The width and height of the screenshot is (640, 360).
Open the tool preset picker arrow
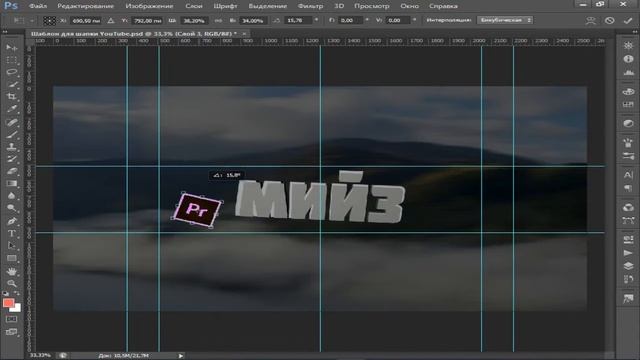(x=31, y=20)
